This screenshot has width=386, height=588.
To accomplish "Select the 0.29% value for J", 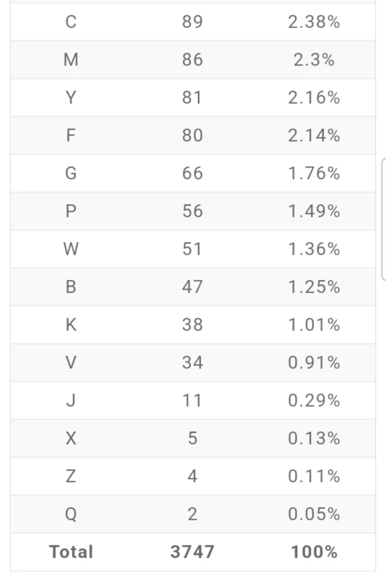I will tap(314, 401).
